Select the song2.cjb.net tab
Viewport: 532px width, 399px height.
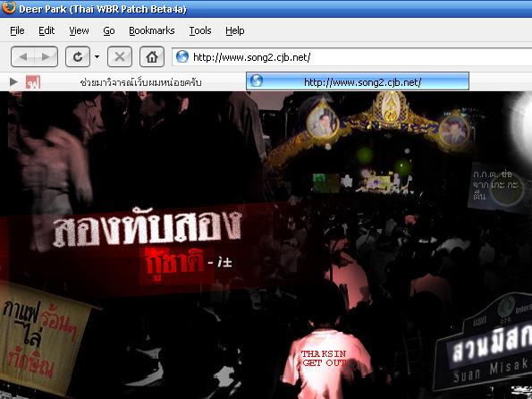tap(358, 81)
